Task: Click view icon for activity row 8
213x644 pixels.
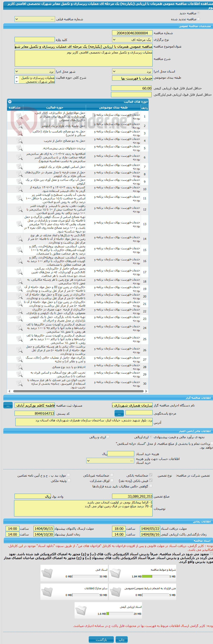Action: pos(19,174)
